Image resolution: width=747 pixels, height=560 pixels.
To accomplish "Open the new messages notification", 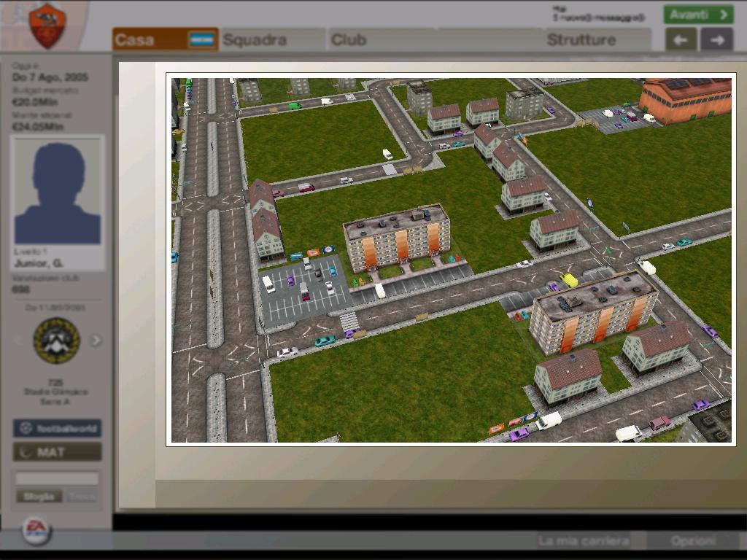I will click(x=599, y=17).
